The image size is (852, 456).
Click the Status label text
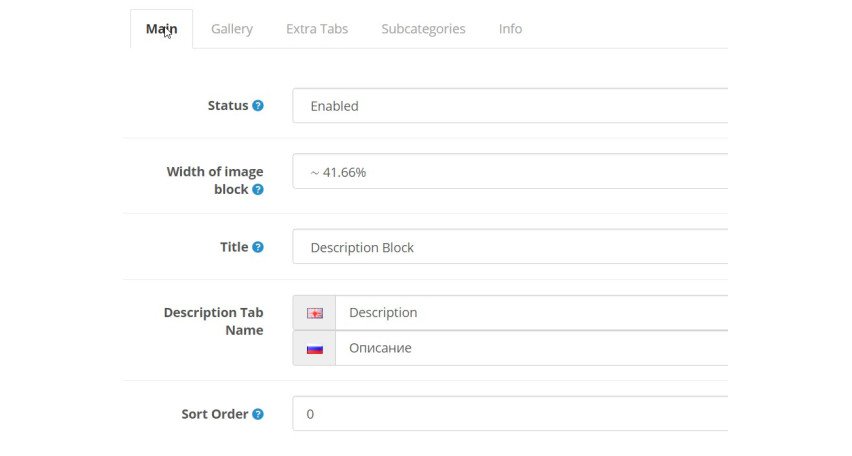point(228,105)
